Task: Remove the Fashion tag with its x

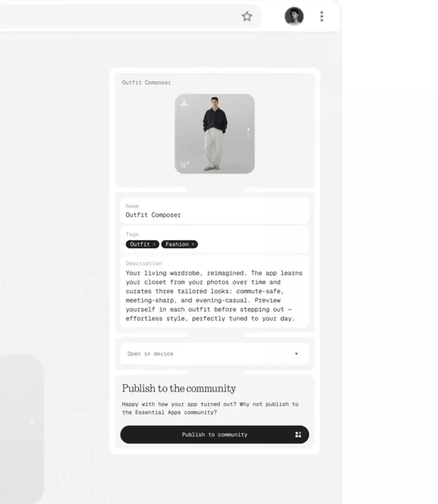Action: [193, 245]
